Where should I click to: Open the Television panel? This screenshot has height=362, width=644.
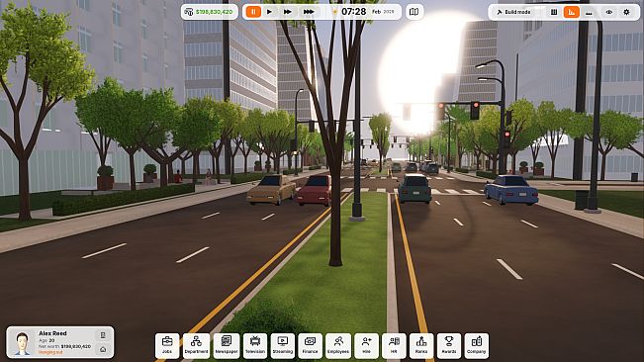(x=255, y=345)
